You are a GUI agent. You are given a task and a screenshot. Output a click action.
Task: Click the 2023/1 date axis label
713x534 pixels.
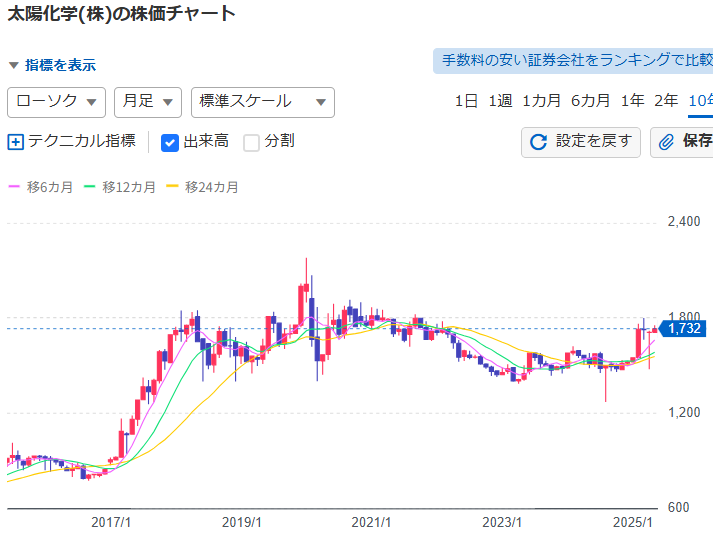502,522
